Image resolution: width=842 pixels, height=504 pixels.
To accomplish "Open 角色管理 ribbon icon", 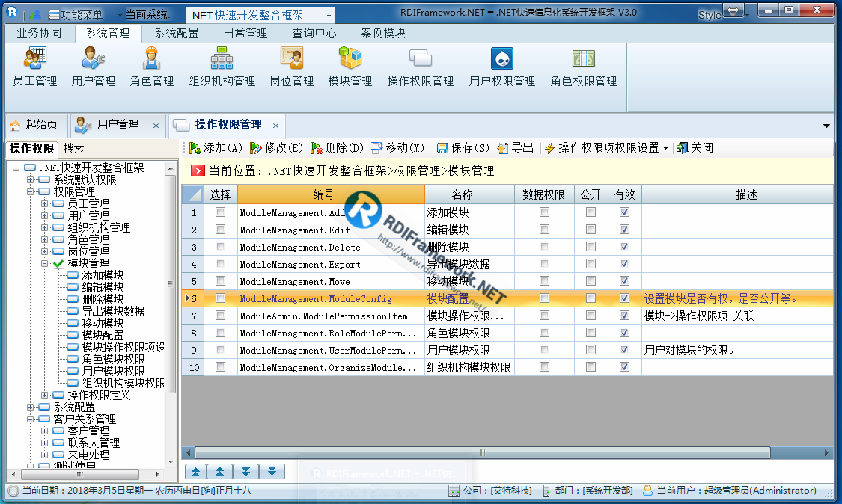I will (152, 67).
